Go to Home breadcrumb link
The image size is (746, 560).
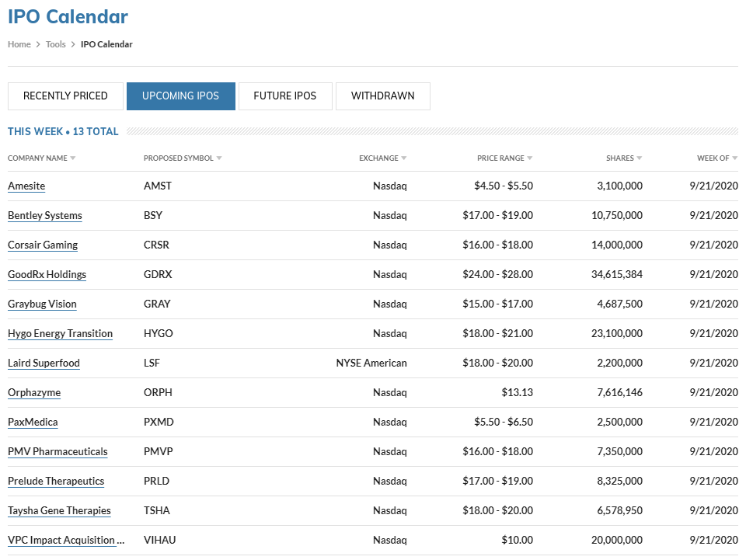point(19,44)
